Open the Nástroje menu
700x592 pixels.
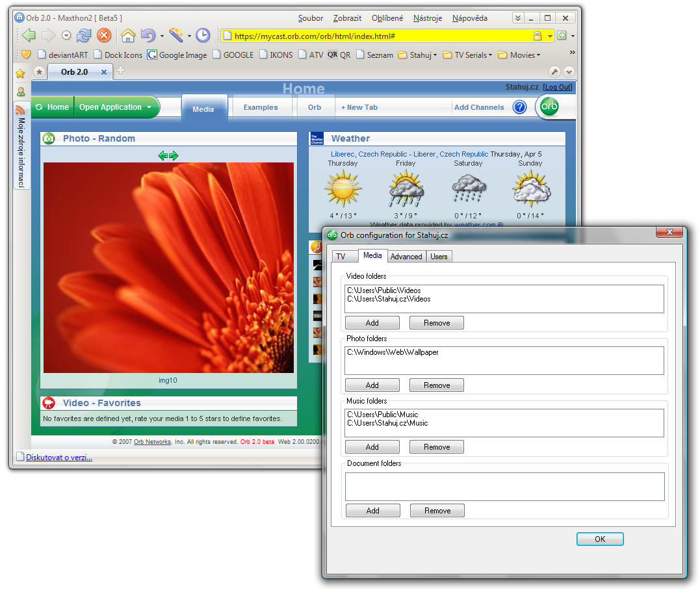point(428,18)
